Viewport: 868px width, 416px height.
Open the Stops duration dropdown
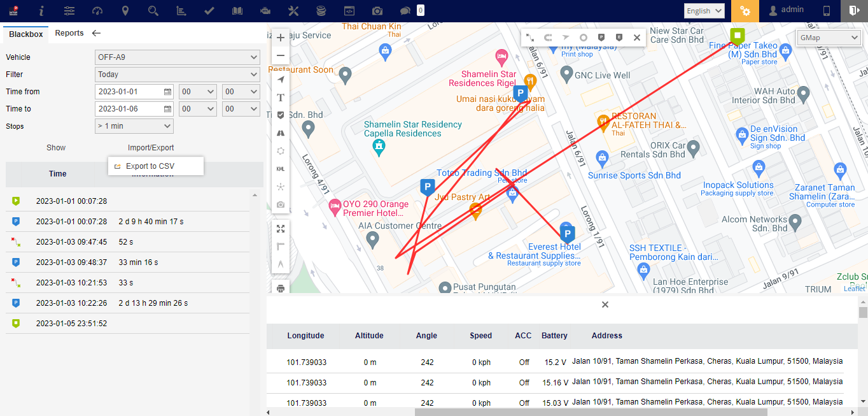click(134, 126)
